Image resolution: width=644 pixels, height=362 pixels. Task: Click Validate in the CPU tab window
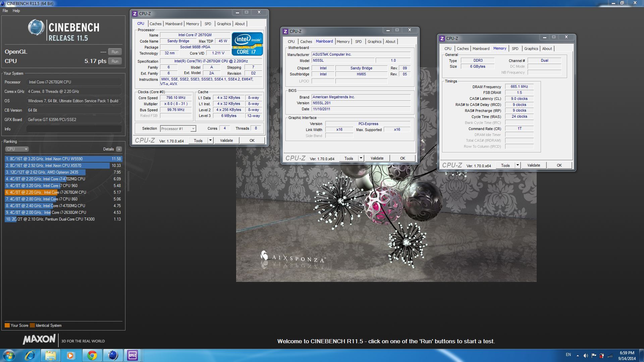pyautogui.click(x=226, y=140)
